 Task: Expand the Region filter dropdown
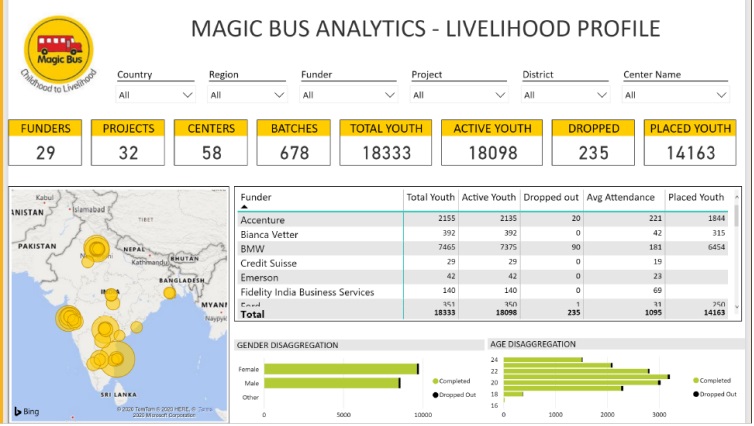click(x=247, y=95)
